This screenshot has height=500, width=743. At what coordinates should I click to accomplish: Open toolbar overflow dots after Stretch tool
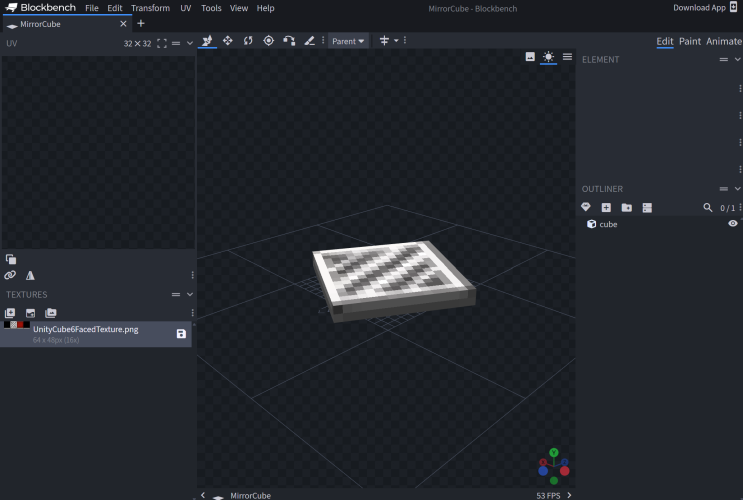(323, 41)
